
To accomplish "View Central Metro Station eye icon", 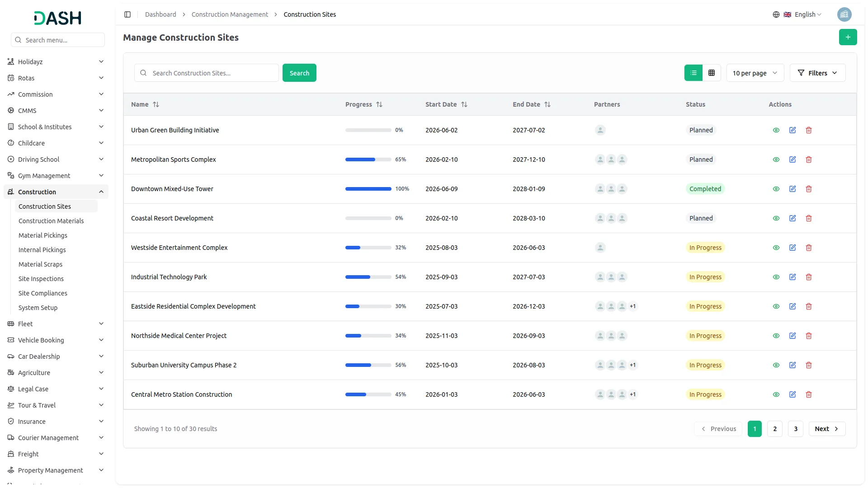I will [776, 394].
